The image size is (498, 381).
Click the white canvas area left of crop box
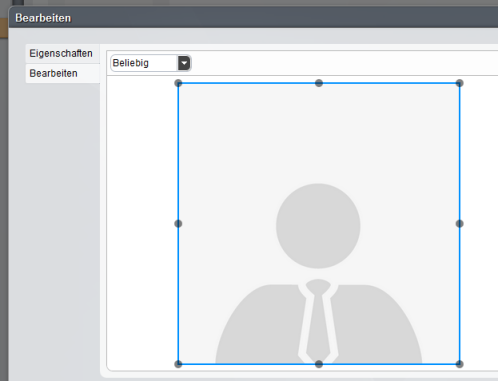[142, 223]
